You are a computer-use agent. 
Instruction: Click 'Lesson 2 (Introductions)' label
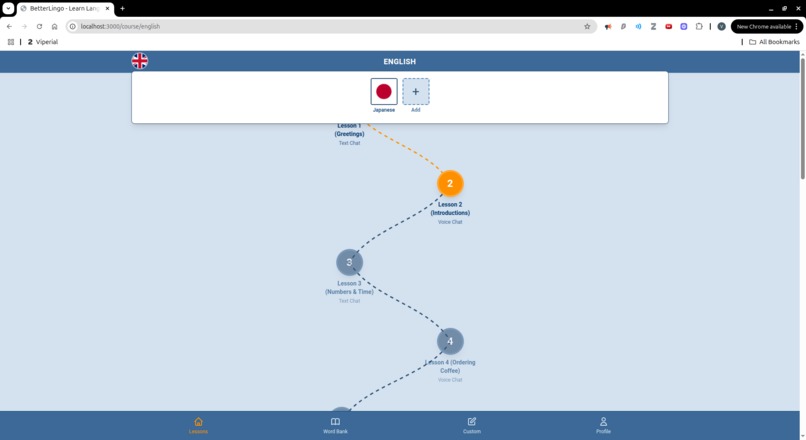coord(450,209)
